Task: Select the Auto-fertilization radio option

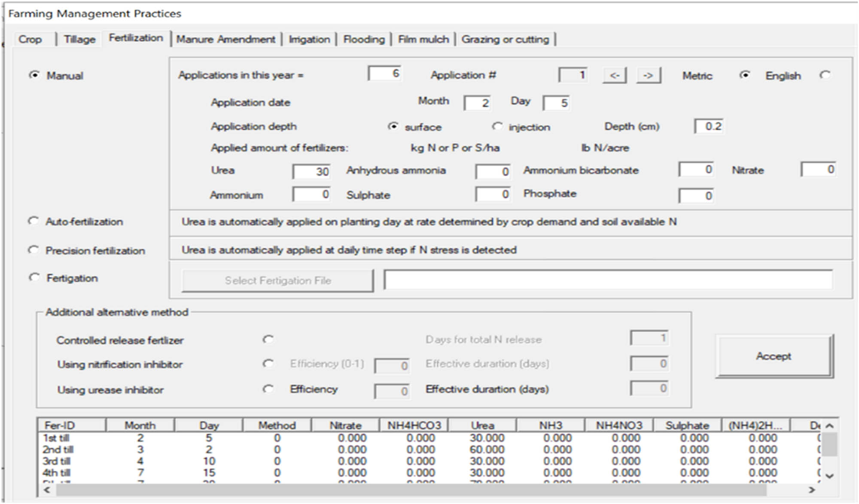Action: pos(34,221)
